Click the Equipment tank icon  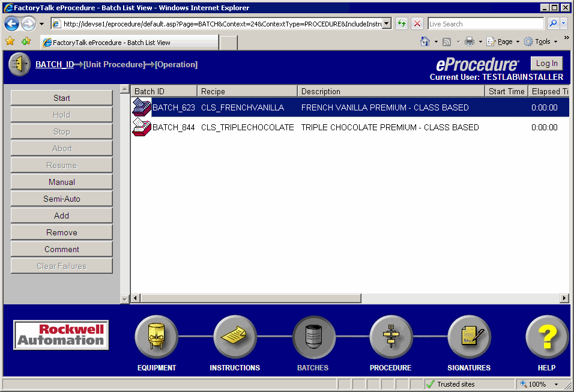click(x=156, y=337)
